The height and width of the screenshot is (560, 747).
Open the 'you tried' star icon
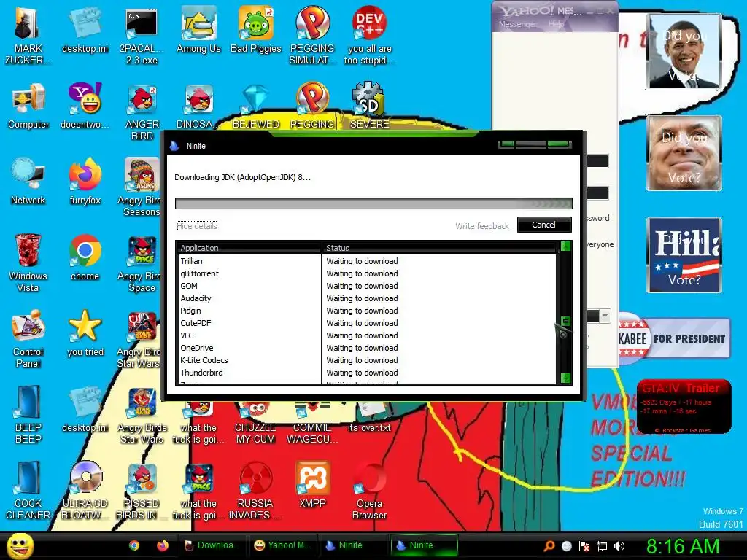click(x=85, y=332)
